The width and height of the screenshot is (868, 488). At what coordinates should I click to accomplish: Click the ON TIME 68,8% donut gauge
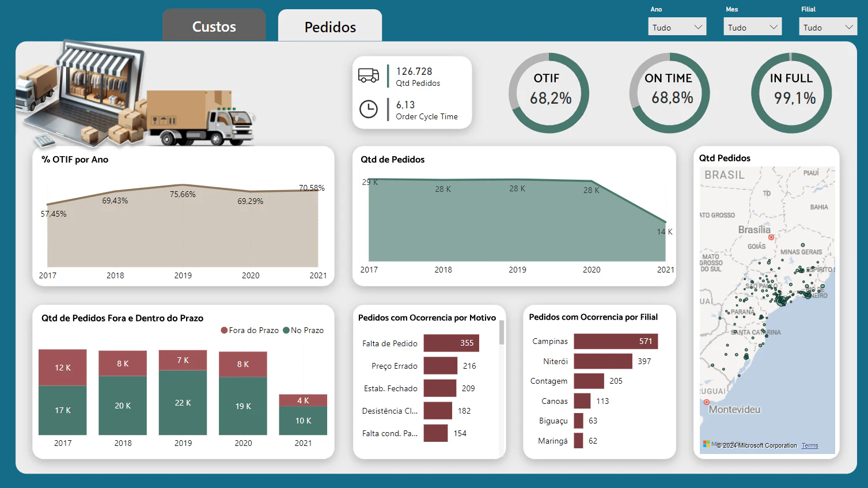click(x=669, y=93)
